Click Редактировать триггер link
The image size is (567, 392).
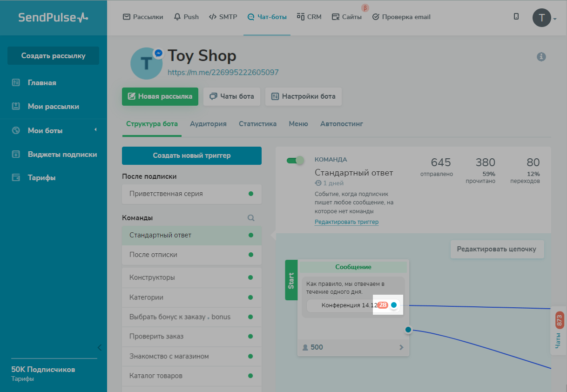(346, 222)
